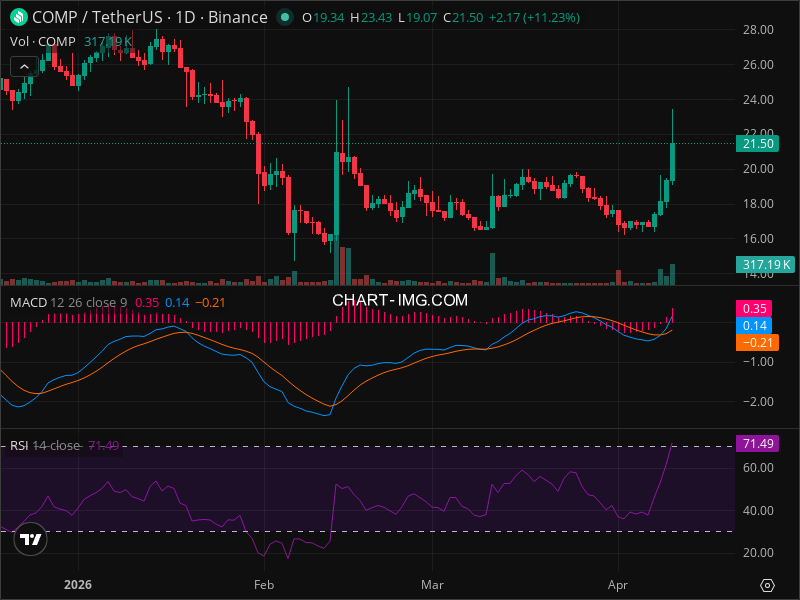Screen dimensions: 800x600
Task: Click the +2.17 (+11.23%) change value
Action: tap(534, 18)
